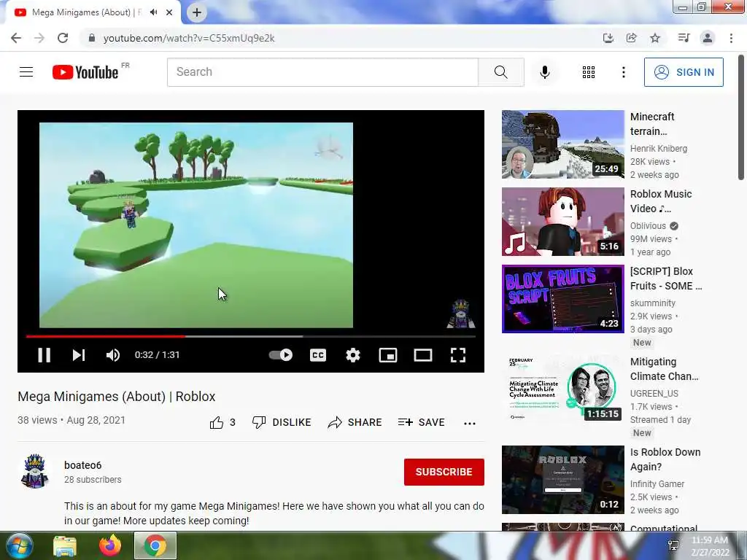The image size is (747, 560).
Task: Pause the video playback
Action: (x=44, y=355)
